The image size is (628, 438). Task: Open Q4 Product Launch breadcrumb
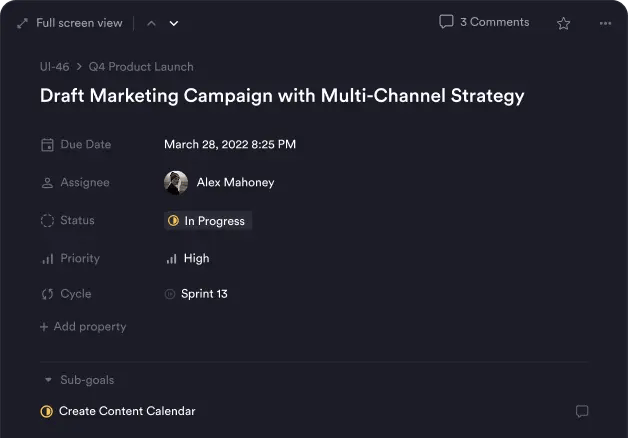click(141, 67)
